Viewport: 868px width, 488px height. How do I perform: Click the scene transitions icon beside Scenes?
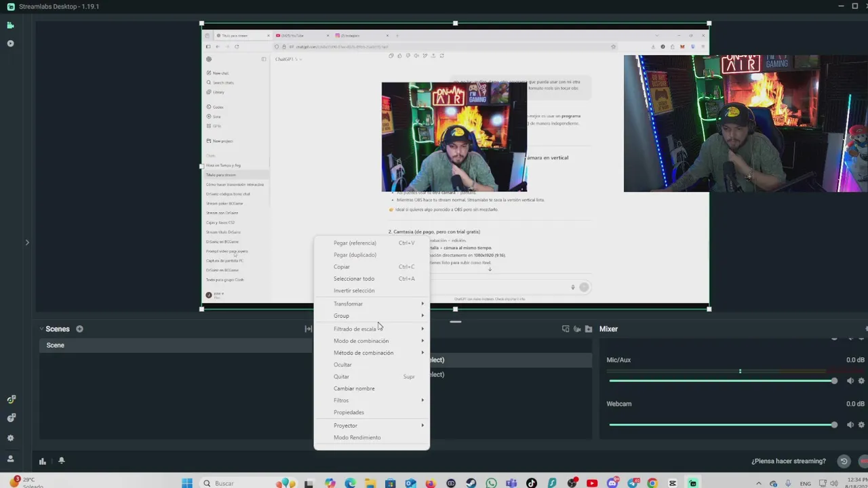(x=308, y=329)
